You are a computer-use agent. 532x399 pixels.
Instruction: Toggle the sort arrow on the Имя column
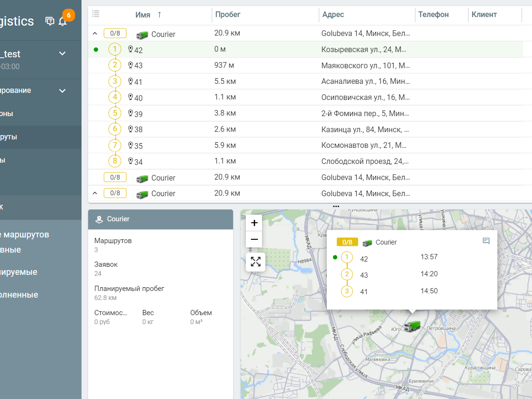pyautogui.click(x=159, y=14)
